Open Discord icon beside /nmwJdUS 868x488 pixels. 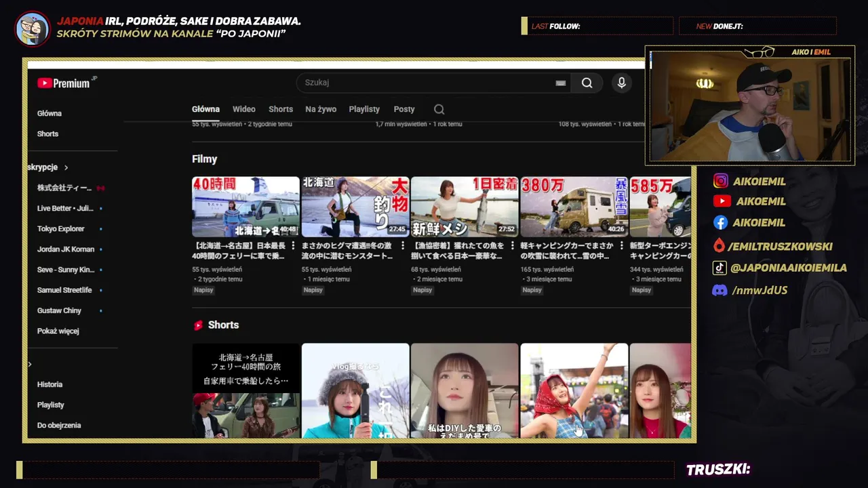tap(719, 290)
